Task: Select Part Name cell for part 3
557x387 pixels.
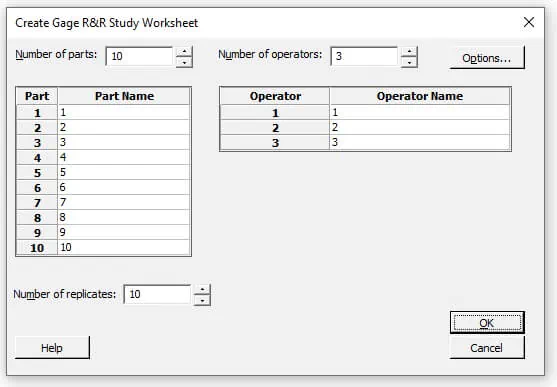Action: click(x=124, y=143)
